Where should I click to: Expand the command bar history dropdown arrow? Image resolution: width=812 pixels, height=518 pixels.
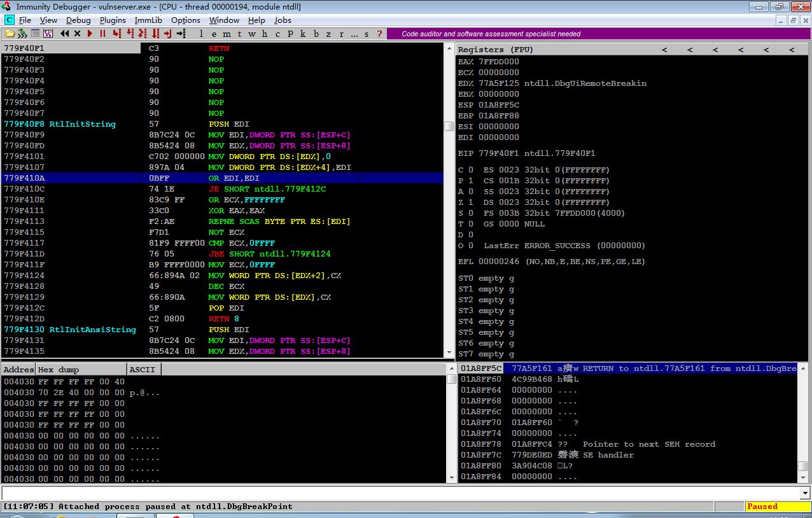click(806, 493)
